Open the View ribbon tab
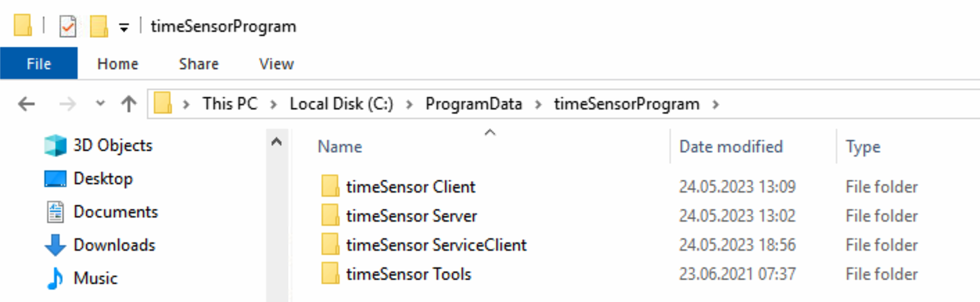The image size is (980, 302). [277, 64]
